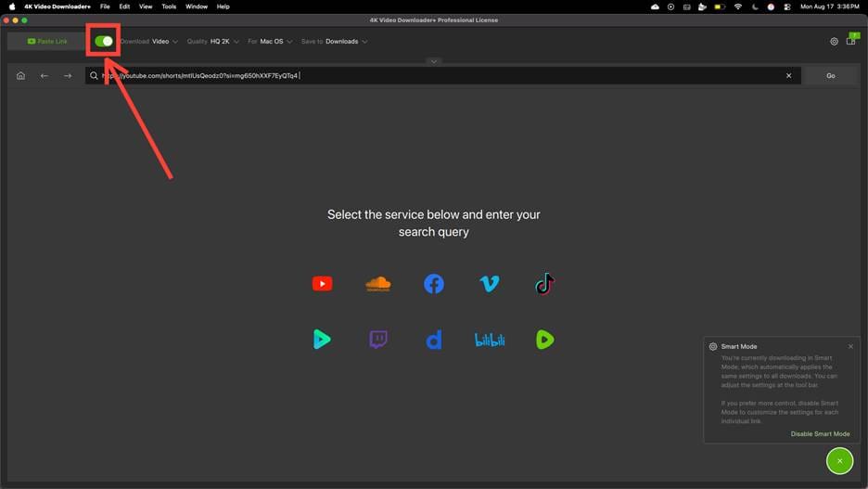Open the YouTube service icon

point(322,284)
